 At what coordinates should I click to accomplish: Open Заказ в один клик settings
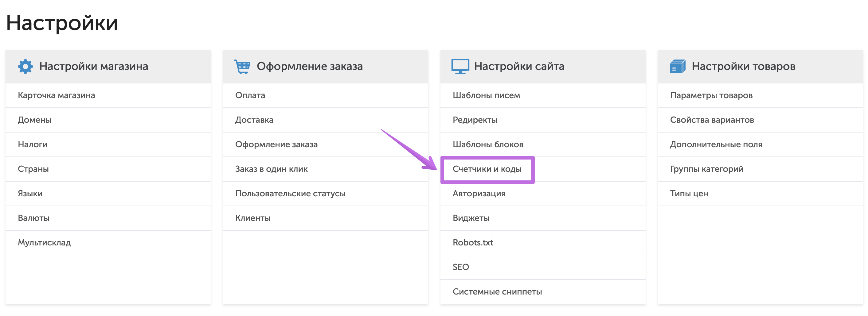(x=271, y=169)
